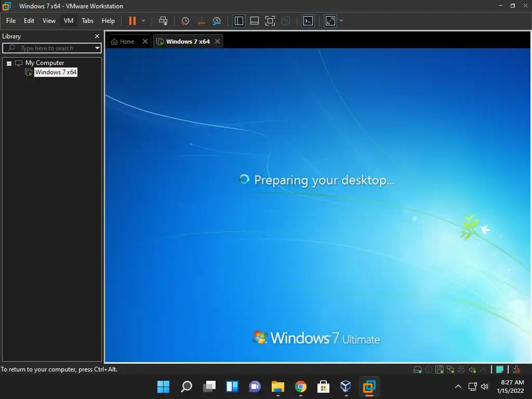This screenshot has height=399, width=532.
Task: Open the network tray icon
Action: tap(473, 387)
